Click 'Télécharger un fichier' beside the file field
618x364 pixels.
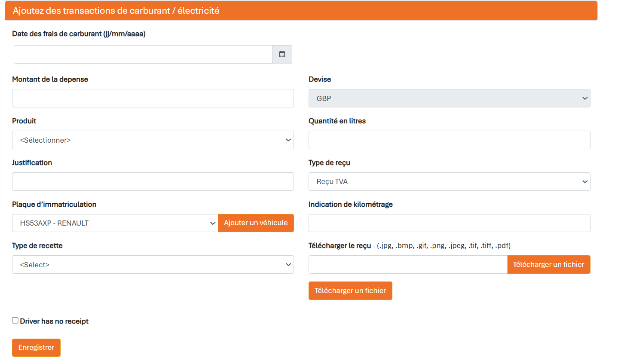pyautogui.click(x=549, y=265)
